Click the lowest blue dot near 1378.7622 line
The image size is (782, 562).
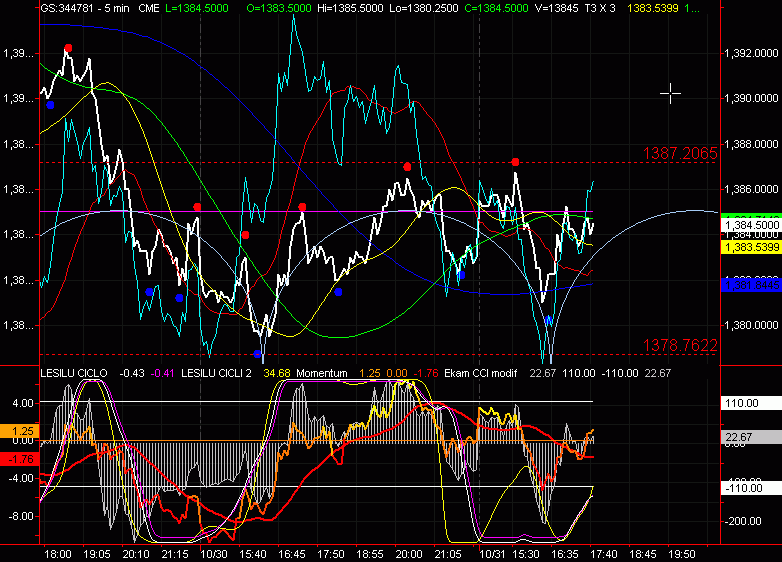[x=258, y=353]
